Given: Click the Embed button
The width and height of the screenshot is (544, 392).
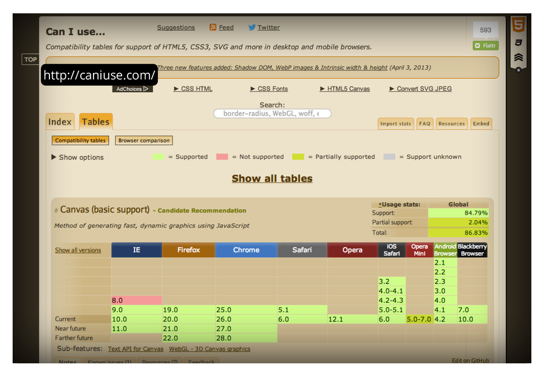Looking at the screenshot, I should pyautogui.click(x=481, y=124).
